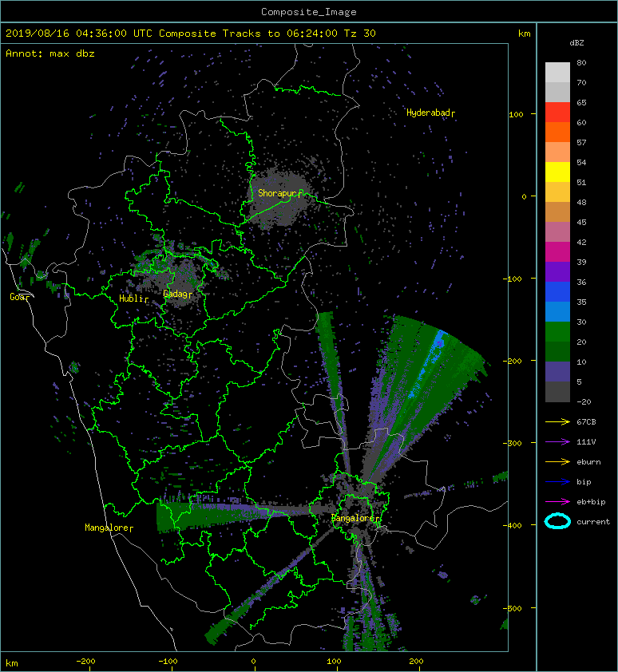Click the blue bip arrow icon

[557, 482]
